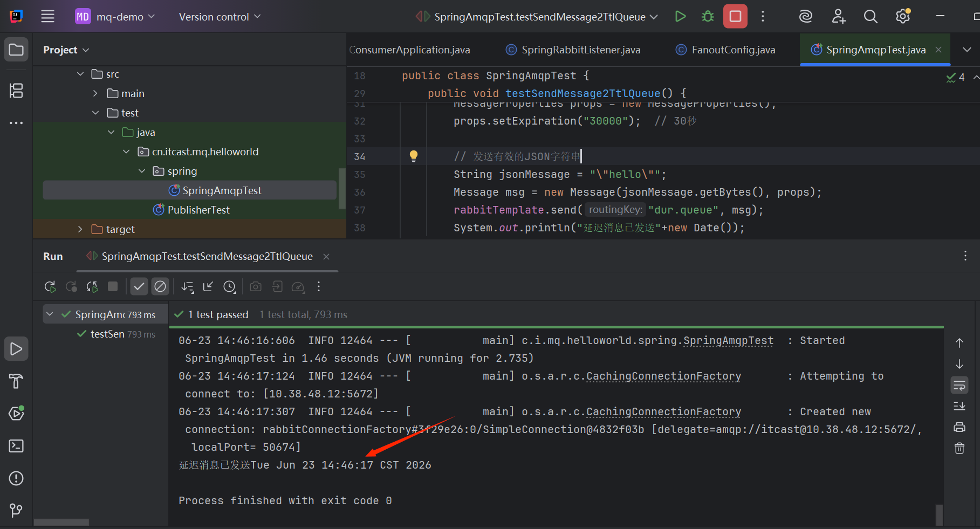Open more run actions in the top toolbar
Image resolution: width=980 pixels, height=529 pixels.
[x=763, y=17]
